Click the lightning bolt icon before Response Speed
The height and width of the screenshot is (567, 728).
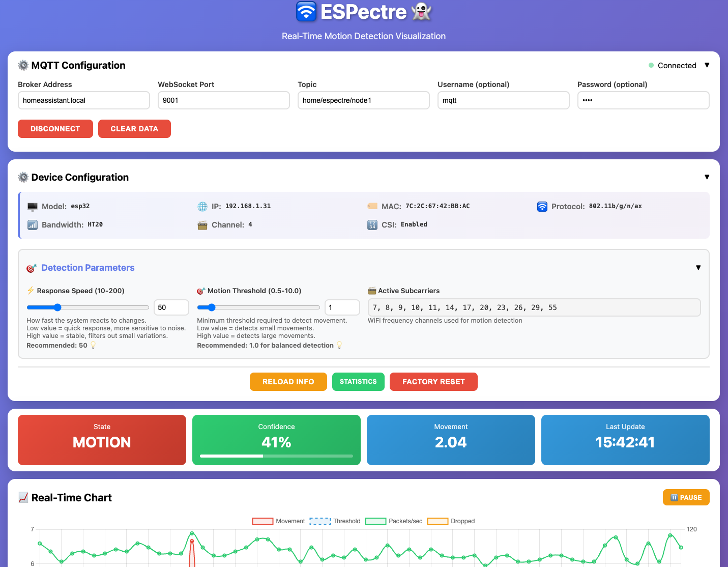31,290
